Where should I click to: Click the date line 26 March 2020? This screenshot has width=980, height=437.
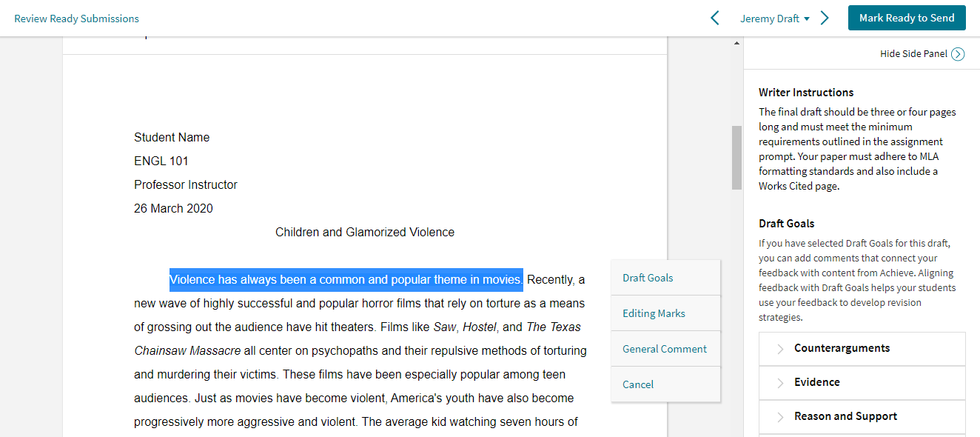[173, 209]
